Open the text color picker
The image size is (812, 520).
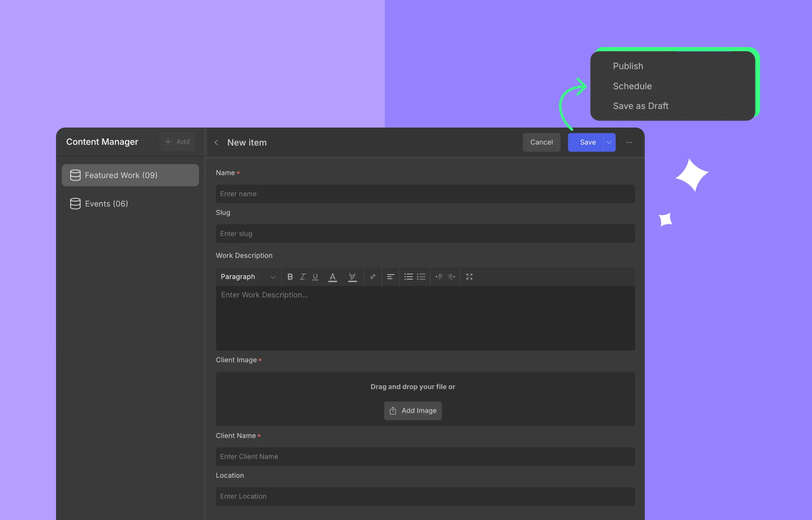333,277
